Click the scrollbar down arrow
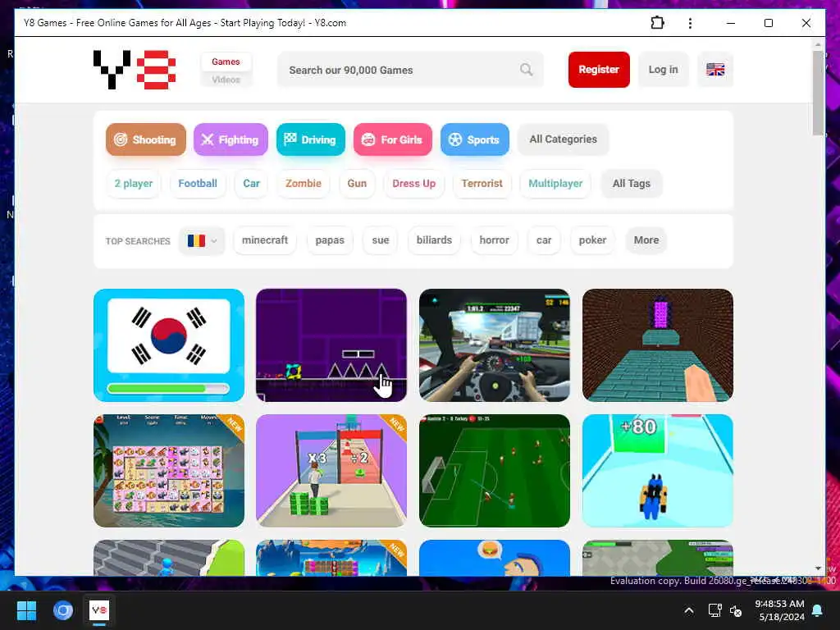Screen dimensions: 840x630 pyautogui.click(x=818, y=568)
